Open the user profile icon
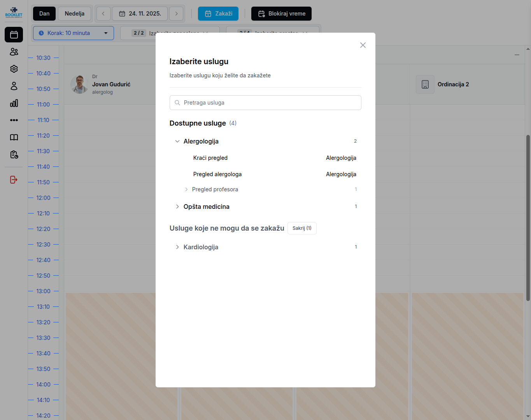This screenshot has width=531, height=420. click(x=14, y=86)
